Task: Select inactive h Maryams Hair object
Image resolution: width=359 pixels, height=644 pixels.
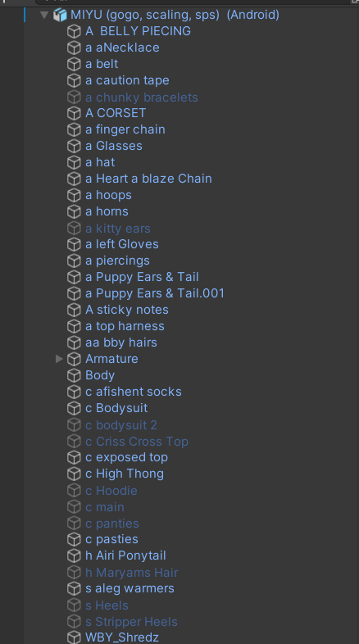Action: 131,573
